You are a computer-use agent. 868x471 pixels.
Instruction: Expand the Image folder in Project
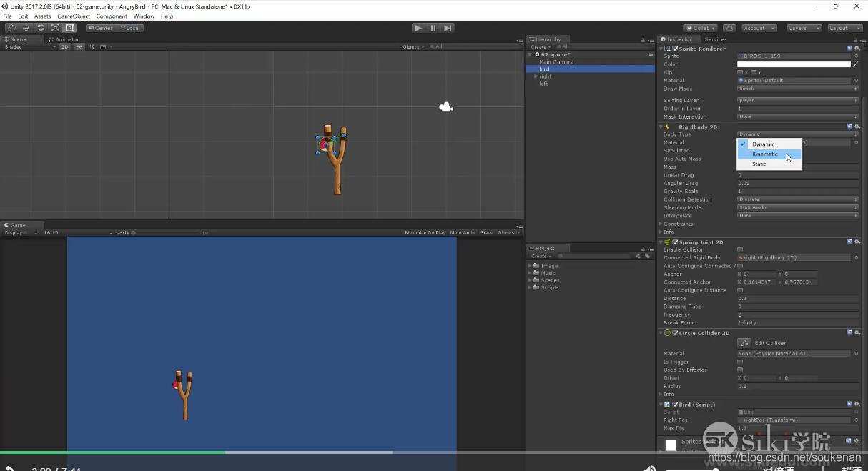(530, 266)
